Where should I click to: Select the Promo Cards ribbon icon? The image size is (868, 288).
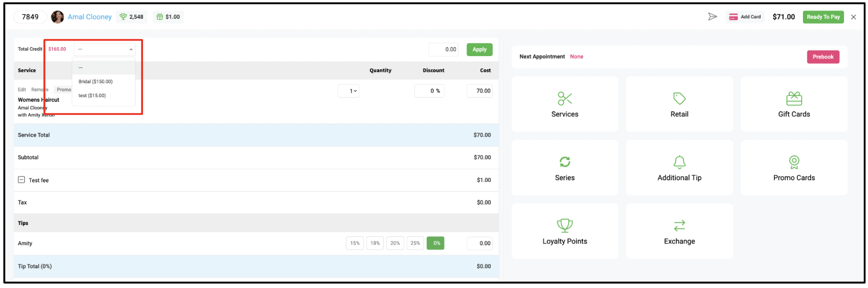[x=794, y=162]
